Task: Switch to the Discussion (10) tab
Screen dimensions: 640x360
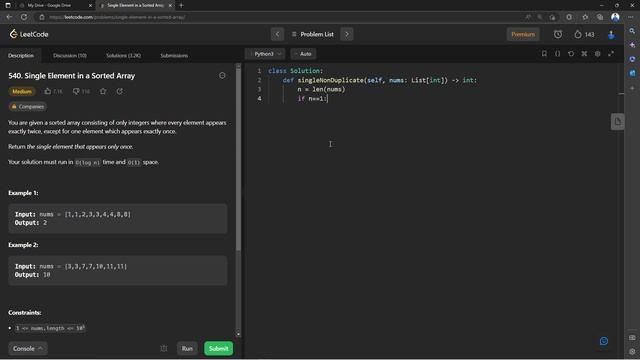Action: pyautogui.click(x=70, y=56)
